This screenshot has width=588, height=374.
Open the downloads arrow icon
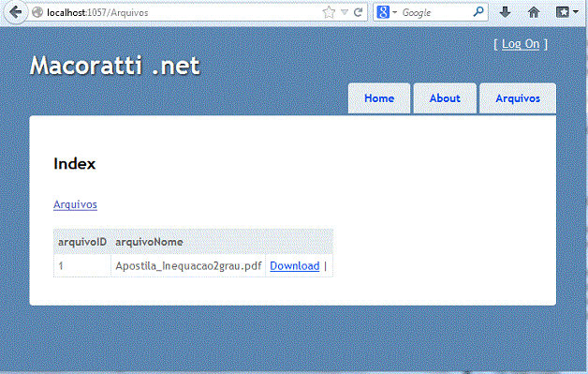coord(505,12)
